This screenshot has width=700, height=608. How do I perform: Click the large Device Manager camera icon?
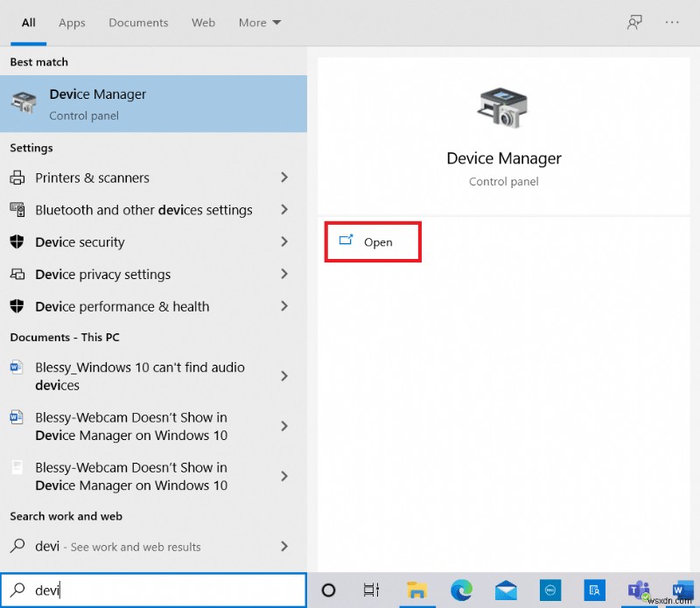coord(503,105)
